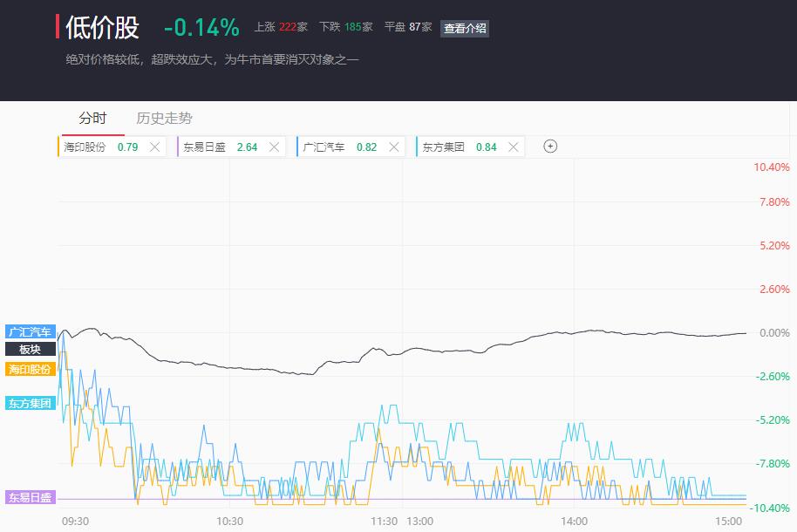Click the 上涨 222家 count
This screenshot has height=532, width=797.
(281, 27)
